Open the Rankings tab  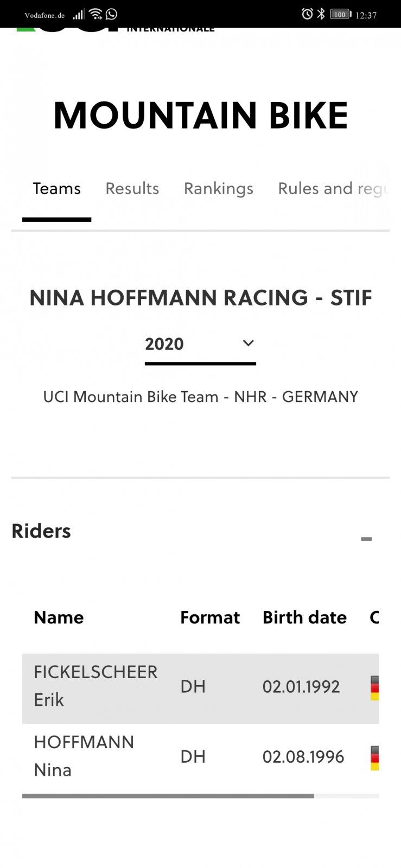pyautogui.click(x=218, y=189)
